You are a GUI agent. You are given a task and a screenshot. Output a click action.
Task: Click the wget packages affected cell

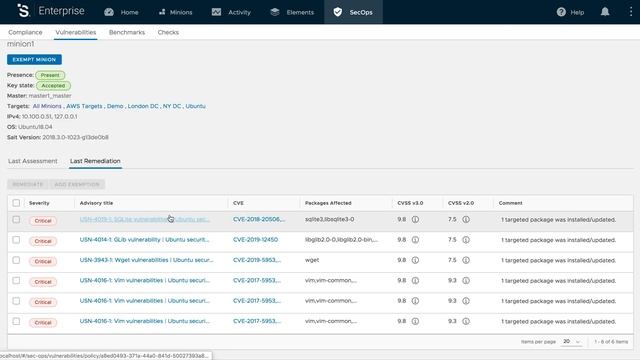coord(312,260)
